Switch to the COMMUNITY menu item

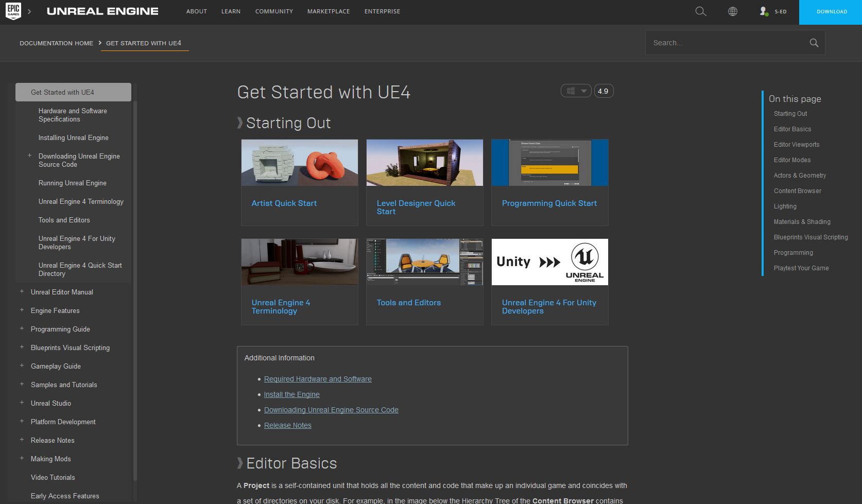click(274, 11)
